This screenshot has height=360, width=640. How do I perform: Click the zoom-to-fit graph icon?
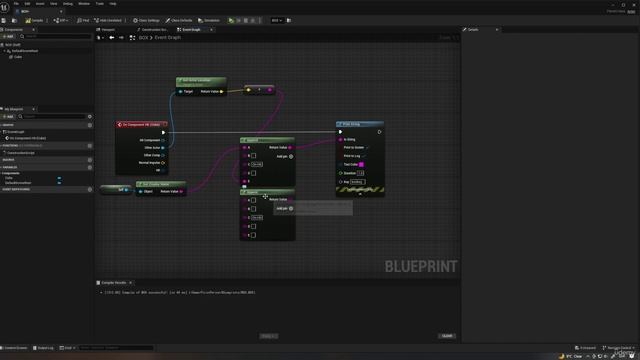(x=132, y=38)
